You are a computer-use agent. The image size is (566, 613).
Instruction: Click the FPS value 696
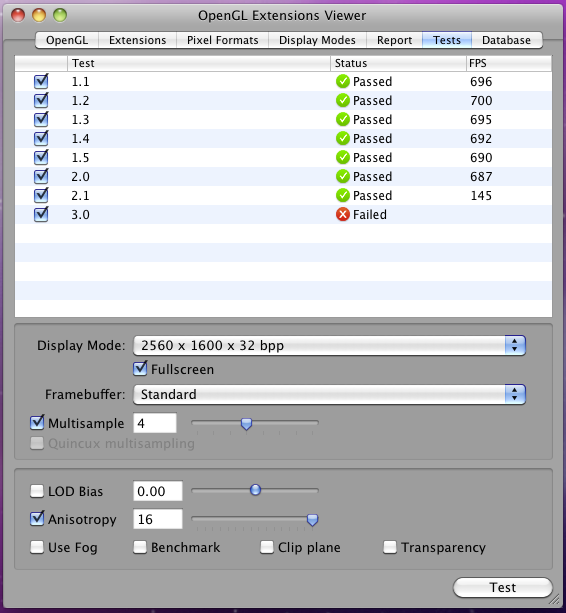481,81
